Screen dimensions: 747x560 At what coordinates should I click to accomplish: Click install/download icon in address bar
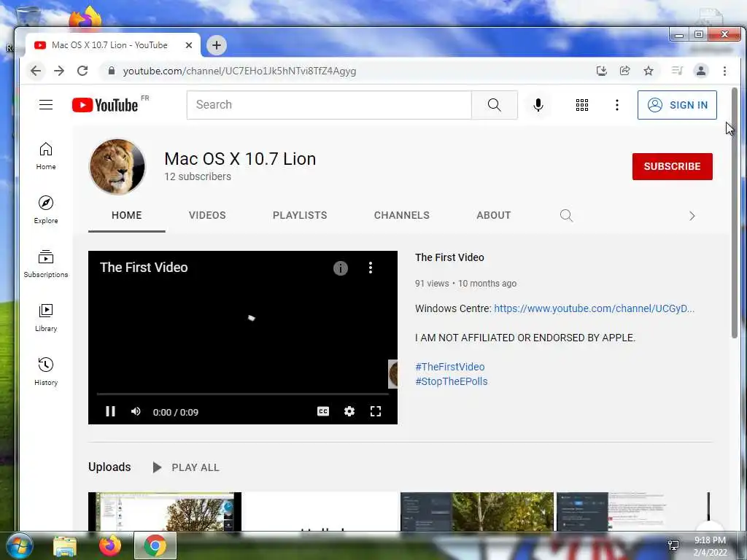point(602,71)
